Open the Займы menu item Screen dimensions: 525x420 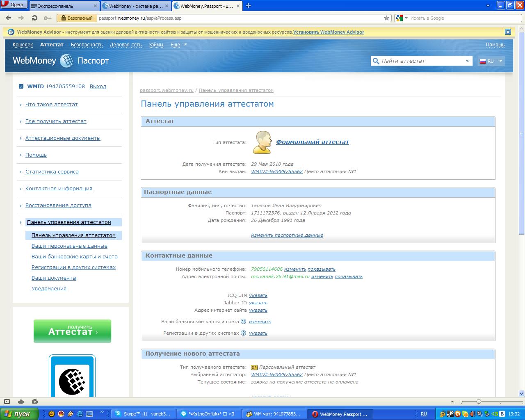(156, 45)
